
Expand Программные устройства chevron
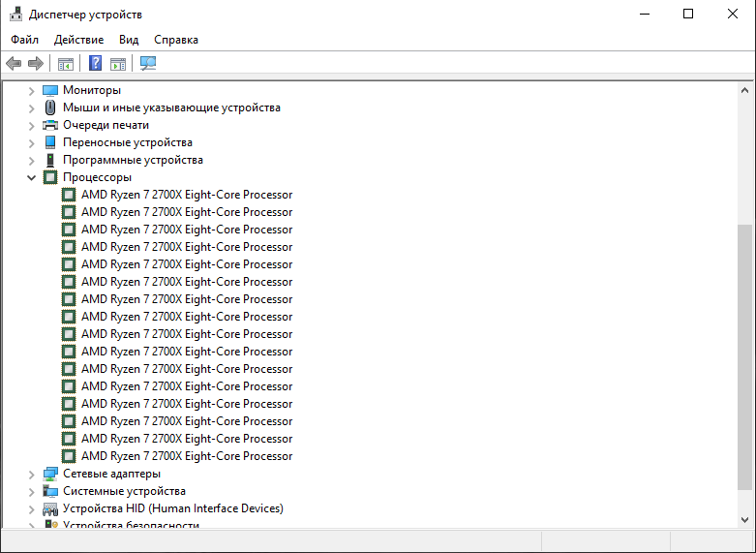[x=31, y=160]
